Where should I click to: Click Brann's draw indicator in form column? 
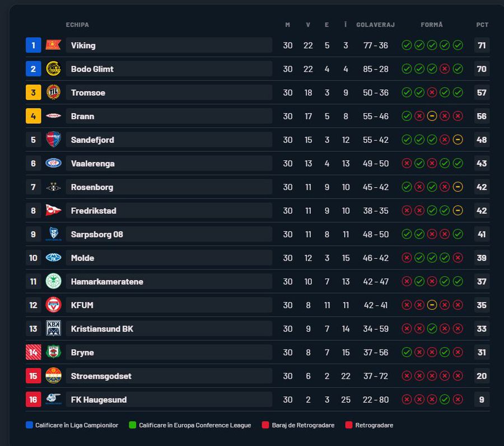[x=432, y=116]
